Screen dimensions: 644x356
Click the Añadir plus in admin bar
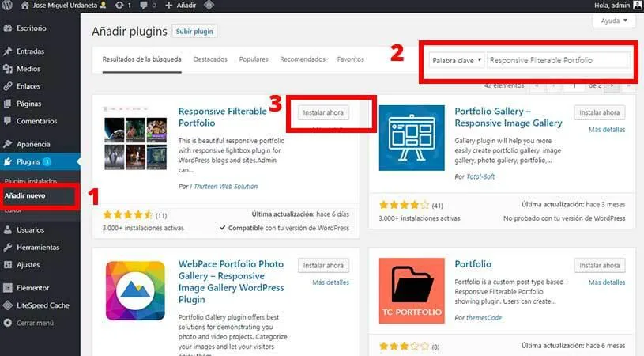tap(168, 6)
